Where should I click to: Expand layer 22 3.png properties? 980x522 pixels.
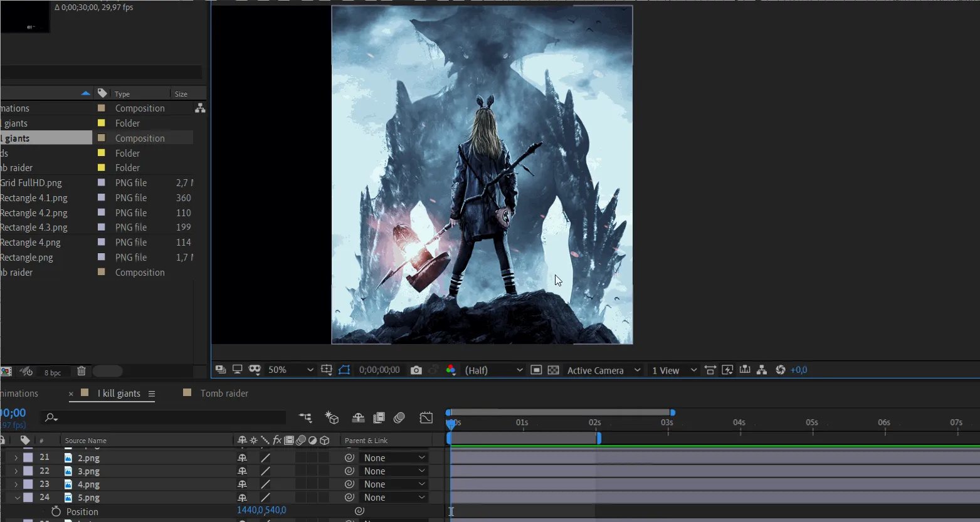(x=16, y=471)
